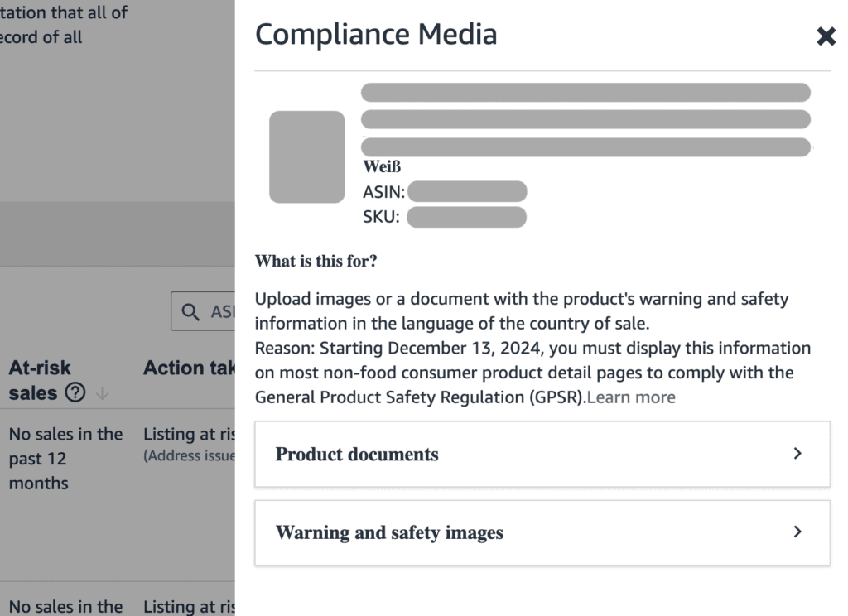Close the Compliance Media panel
The image size is (848, 616).
pyautogui.click(x=826, y=36)
